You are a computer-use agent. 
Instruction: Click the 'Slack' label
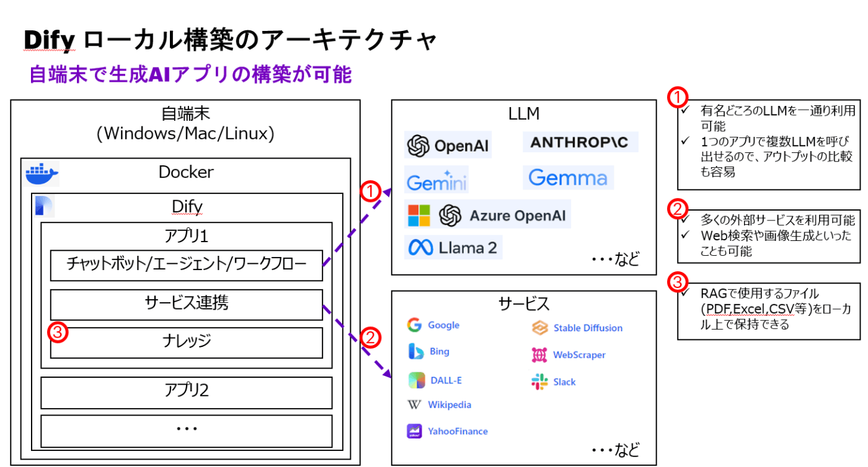tap(564, 382)
